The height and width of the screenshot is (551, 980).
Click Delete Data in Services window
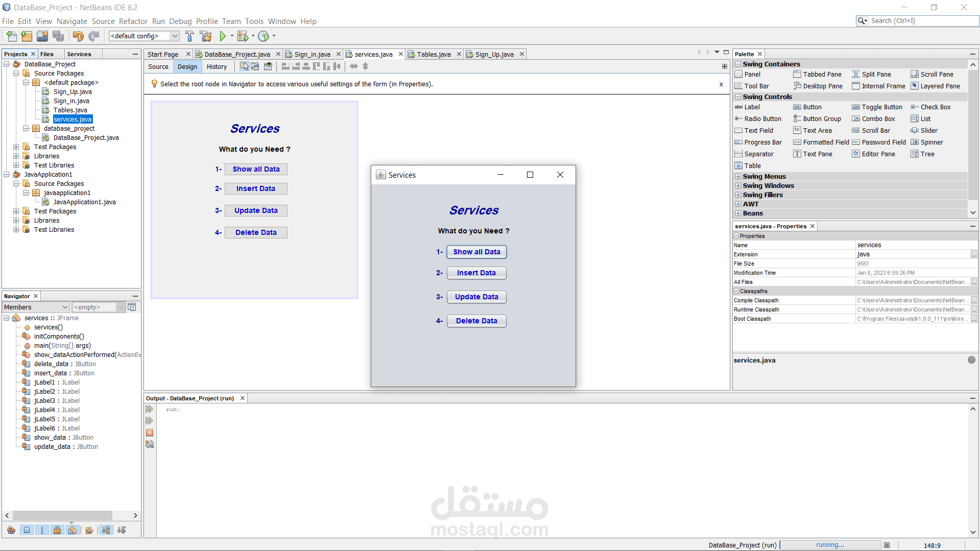476,321
